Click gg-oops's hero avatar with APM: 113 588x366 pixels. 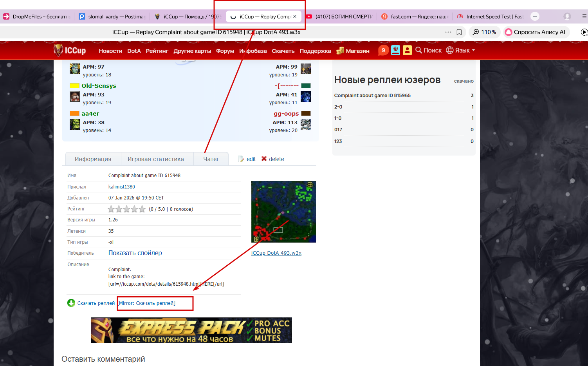click(306, 125)
